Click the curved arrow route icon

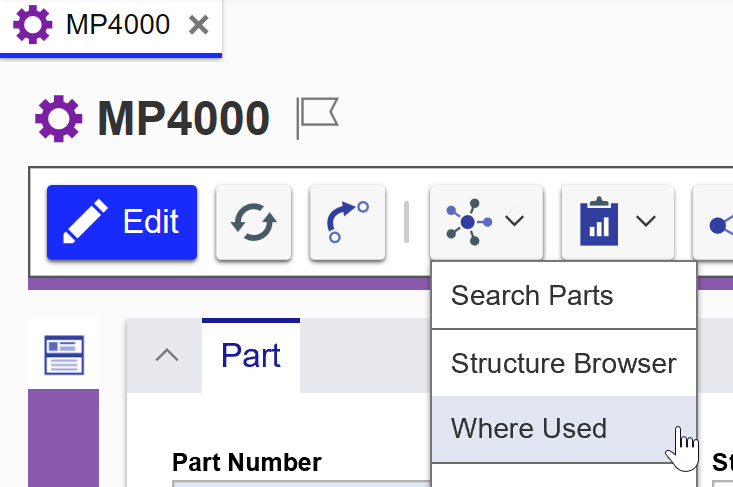[347, 222]
